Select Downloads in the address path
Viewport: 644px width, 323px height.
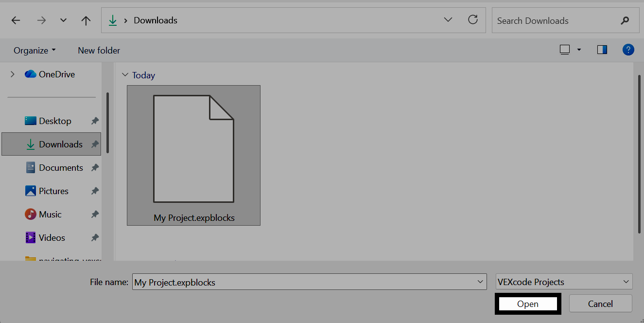pyautogui.click(x=156, y=20)
